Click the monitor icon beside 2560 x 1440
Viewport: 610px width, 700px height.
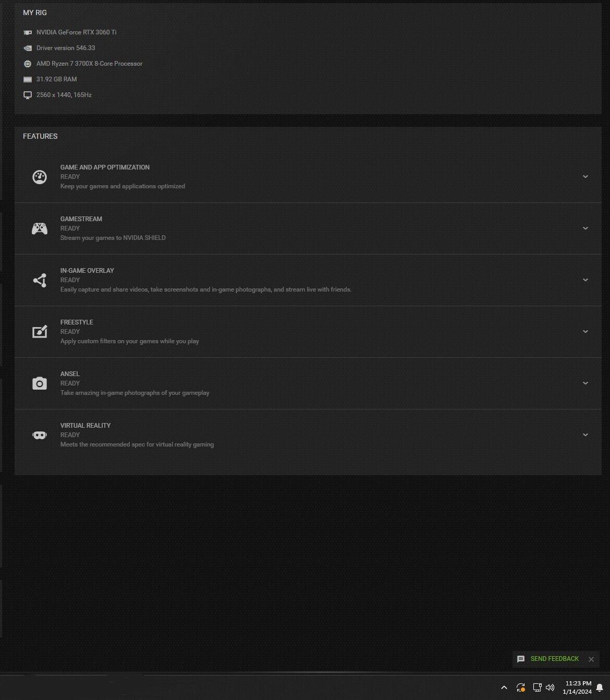[28, 95]
